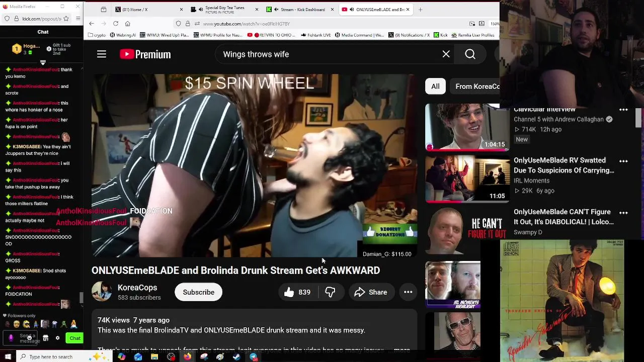Open the RV Swatted video thumbnail
Viewport: 644px width, 362px height.
(x=467, y=178)
